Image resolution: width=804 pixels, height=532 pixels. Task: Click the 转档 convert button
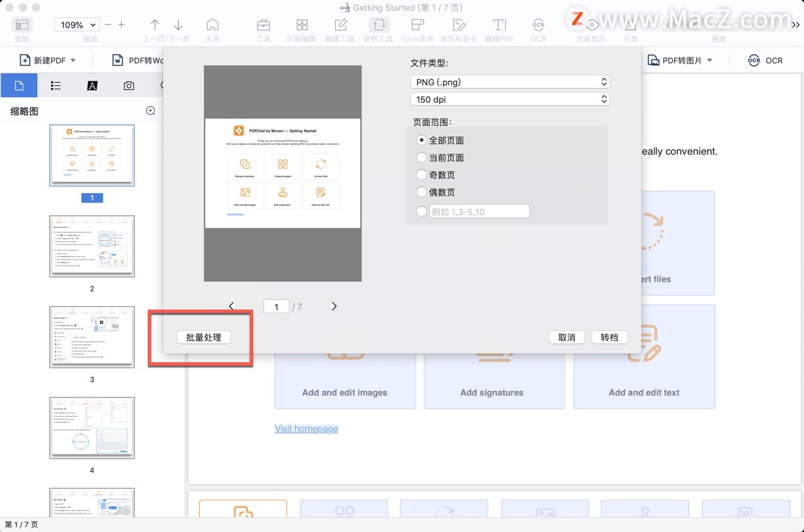(609, 338)
